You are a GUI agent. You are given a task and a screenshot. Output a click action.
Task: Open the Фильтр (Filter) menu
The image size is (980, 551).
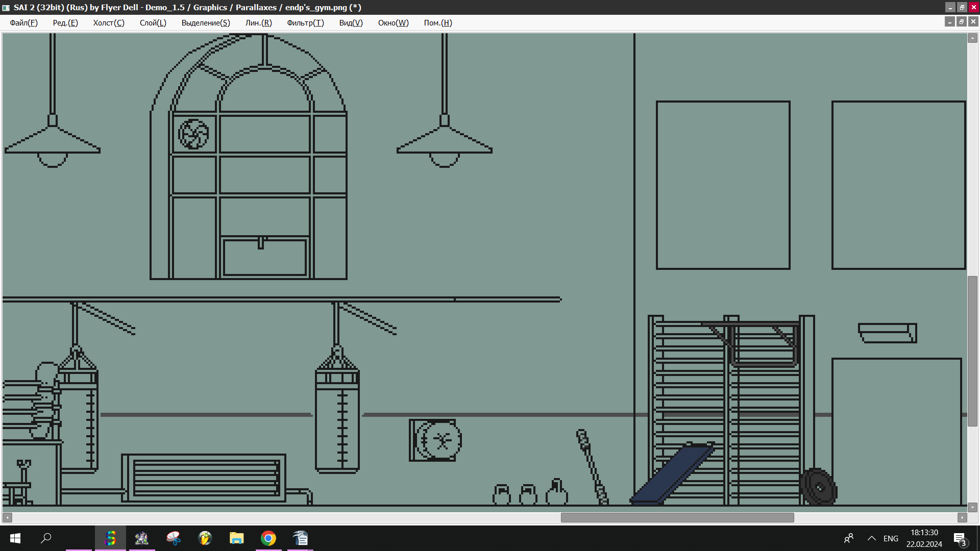pos(305,23)
